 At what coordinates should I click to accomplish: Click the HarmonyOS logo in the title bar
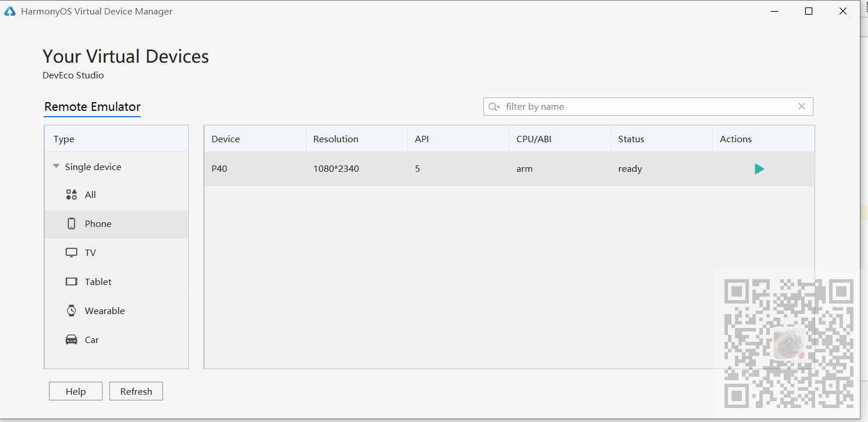pos(10,11)
